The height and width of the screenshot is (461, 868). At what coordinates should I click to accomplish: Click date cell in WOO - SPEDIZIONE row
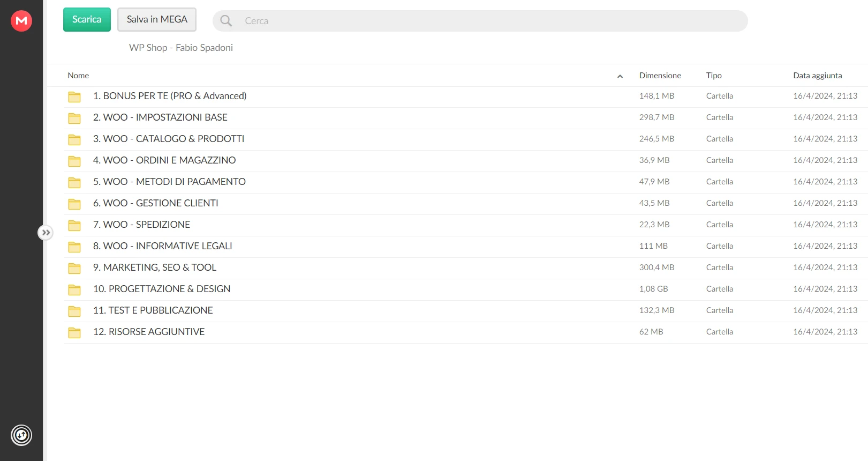[825, 225]
